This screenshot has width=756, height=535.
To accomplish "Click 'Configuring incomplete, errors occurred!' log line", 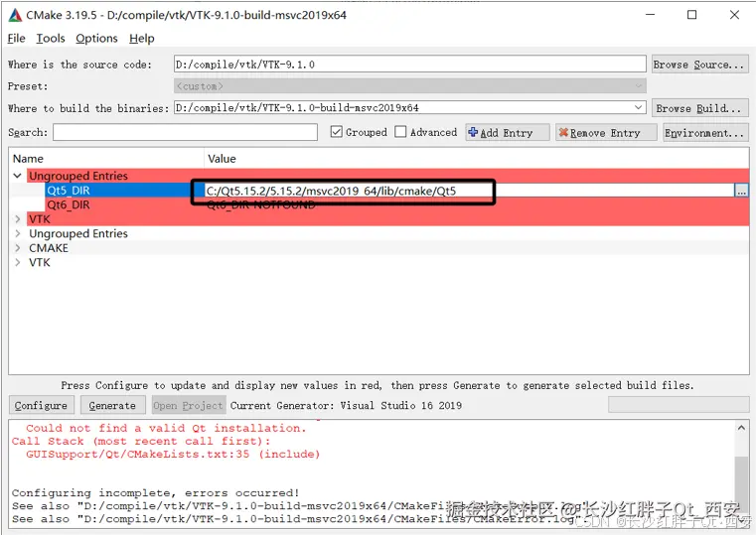I will click(155, 493).
